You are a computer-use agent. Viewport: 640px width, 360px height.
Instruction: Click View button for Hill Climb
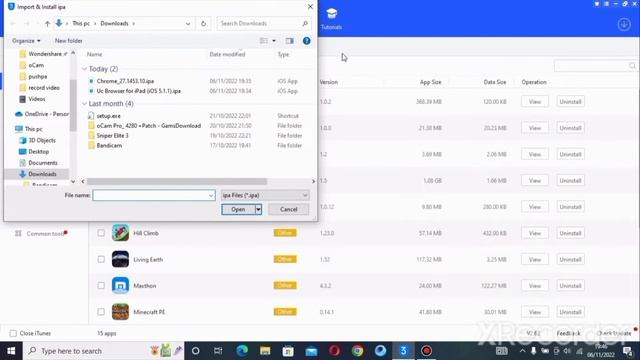[535, 233]
